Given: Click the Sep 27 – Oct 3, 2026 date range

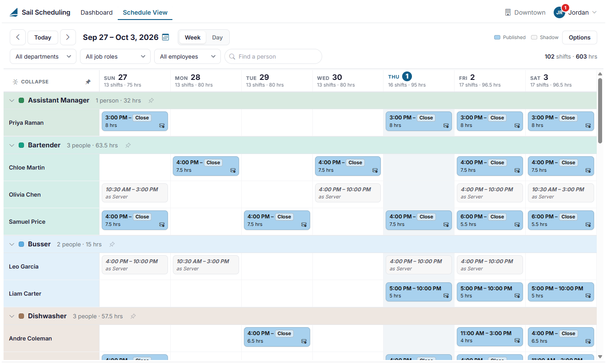Looking at the screenshot, I should [x=120, y=37].
